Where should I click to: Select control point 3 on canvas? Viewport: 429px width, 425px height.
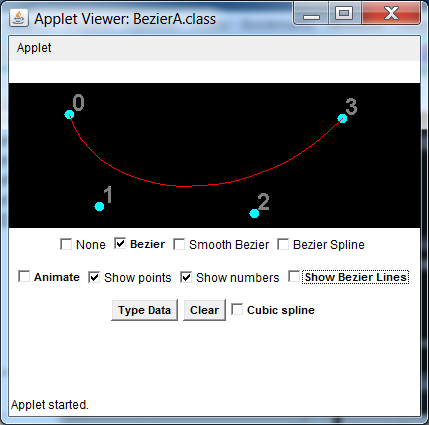342,118
